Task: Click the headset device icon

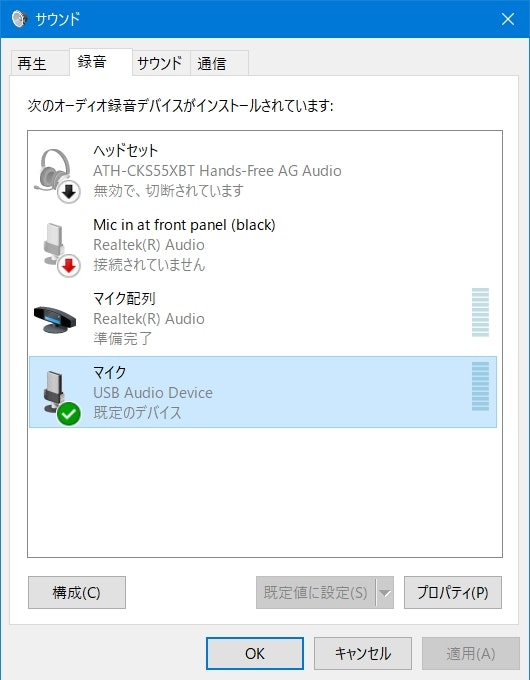Action: tap(56, 172)
